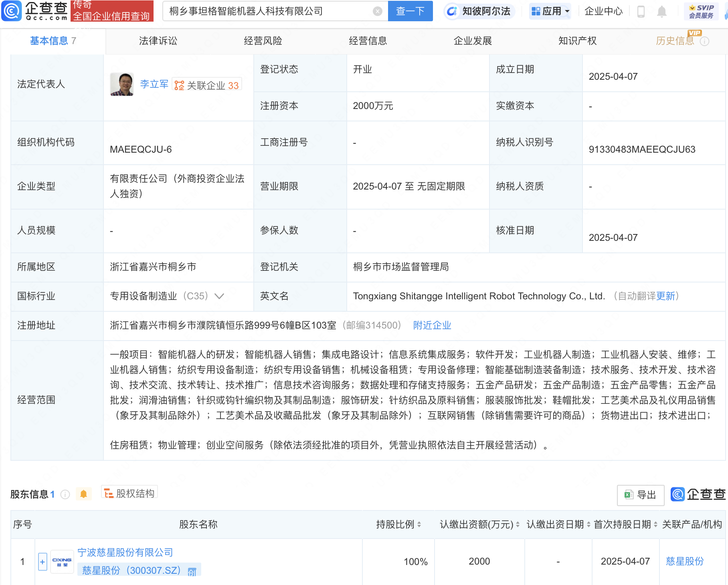
Task: Click the 查一下 search button
Action: click(410, 11)
